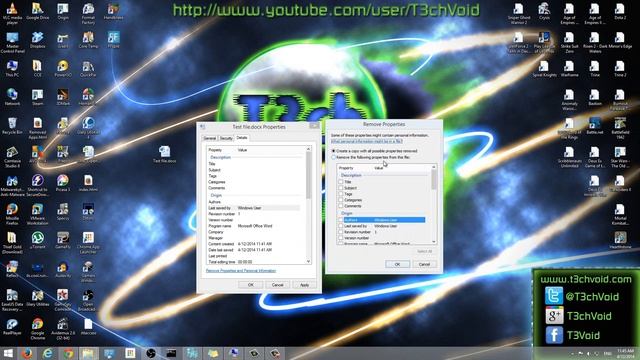
Task: Check the Revision number property checkbox
Action: click(340, 232)
